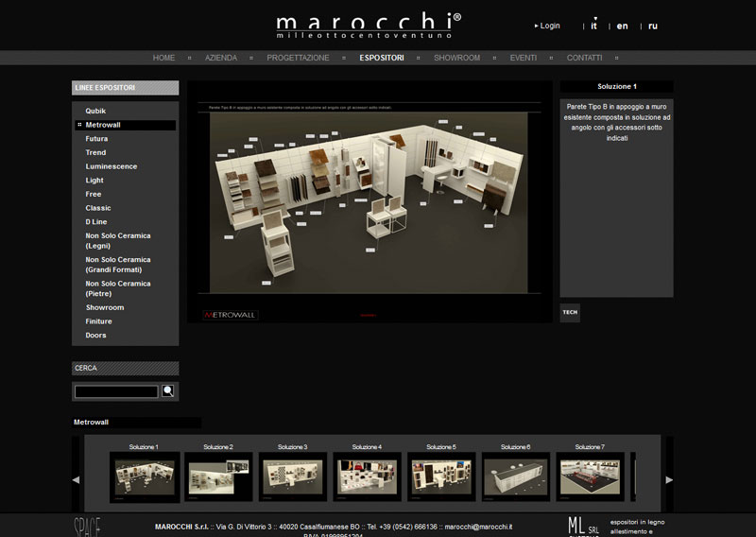The height and width of the screenshot is (537, 756).
Task: Open the SHOWROOM menu item
Action: (457, 58)
